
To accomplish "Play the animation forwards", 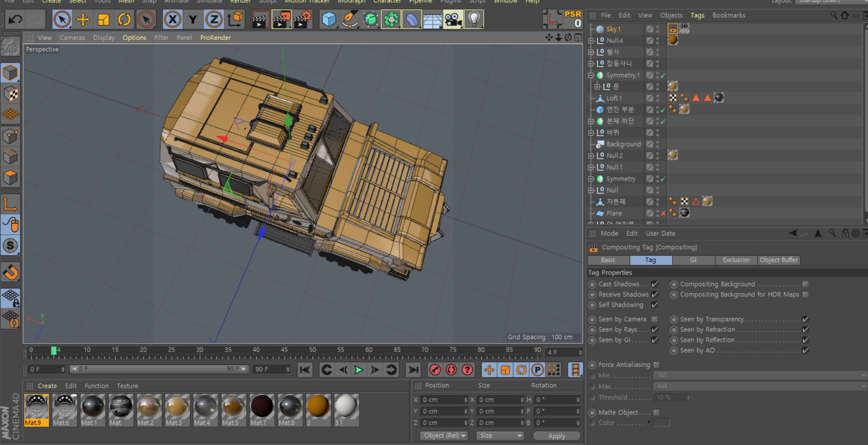I will [359, 370].
